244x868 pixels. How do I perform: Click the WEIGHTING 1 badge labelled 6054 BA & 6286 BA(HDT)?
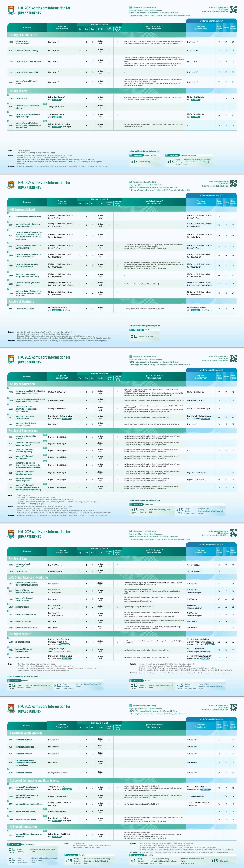(137, 155)
